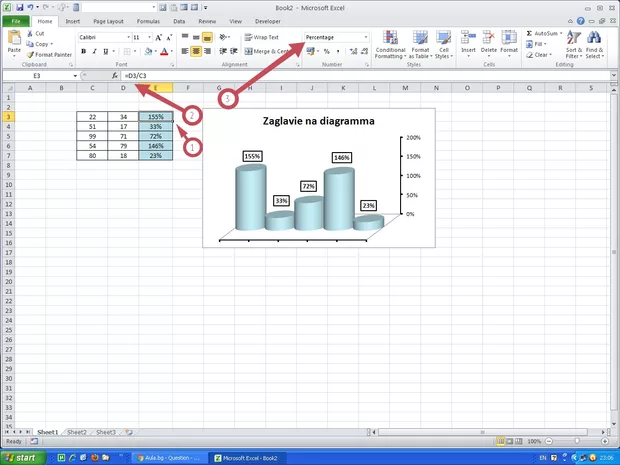Image resolution: width=620 pixels, height=465 pixels.
Task: Click the Windows start button
Action: (21, 458)
